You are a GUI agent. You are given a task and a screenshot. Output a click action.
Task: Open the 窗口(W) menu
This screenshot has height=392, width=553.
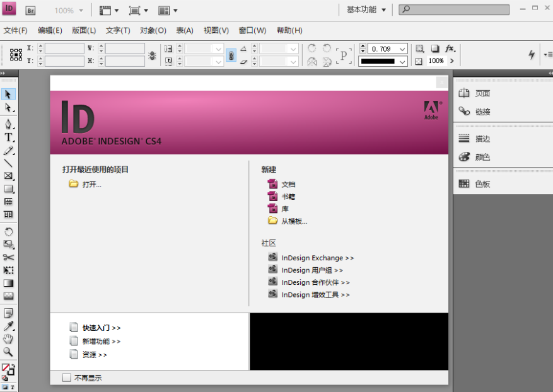click(253, 30)
